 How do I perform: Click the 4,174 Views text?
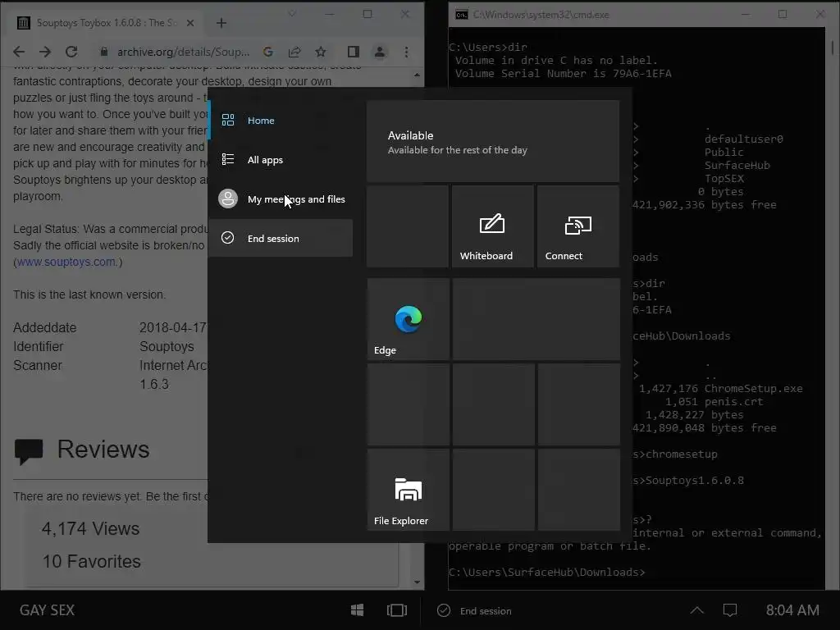click(90, 529)
